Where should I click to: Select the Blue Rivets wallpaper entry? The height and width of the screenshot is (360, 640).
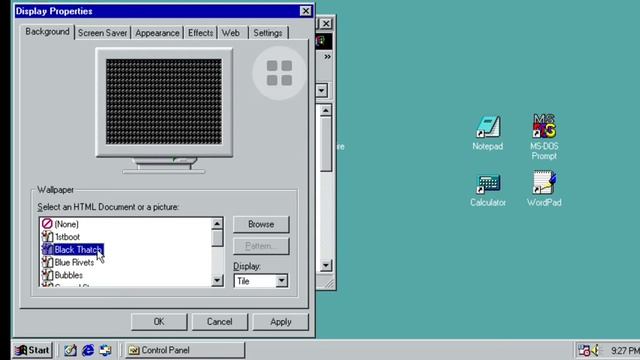pos(74,262)
